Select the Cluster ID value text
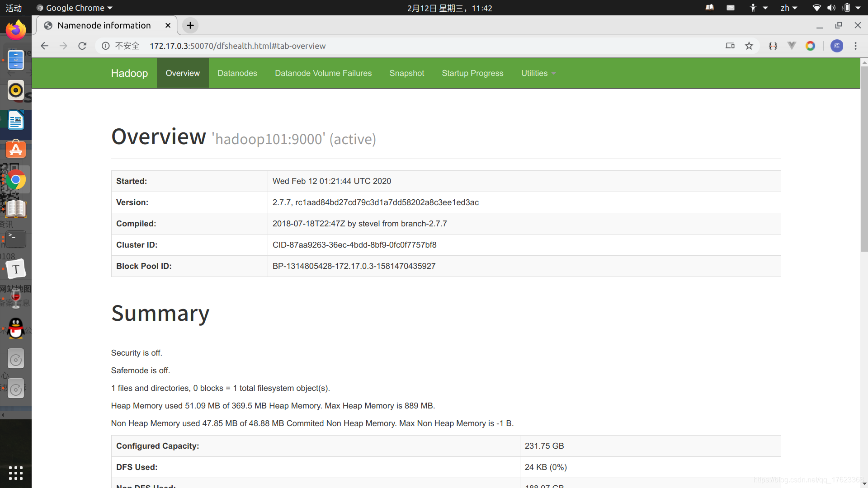 coord(354,245)
